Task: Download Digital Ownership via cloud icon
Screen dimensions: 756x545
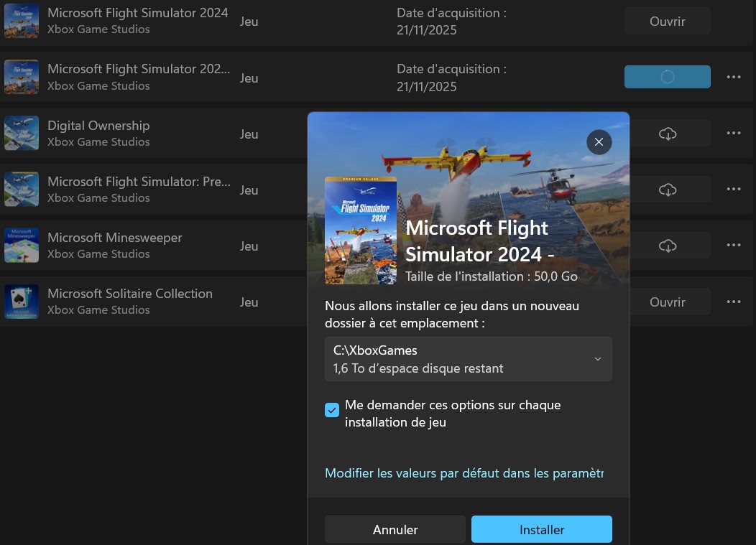Action: click(x=668, y=134)
